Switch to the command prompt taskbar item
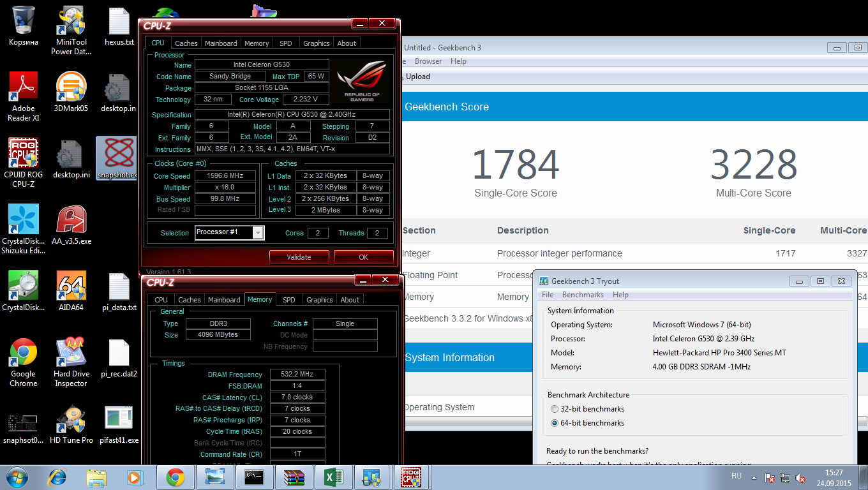This screenshot has width=868, height=490. coord(254,477)
